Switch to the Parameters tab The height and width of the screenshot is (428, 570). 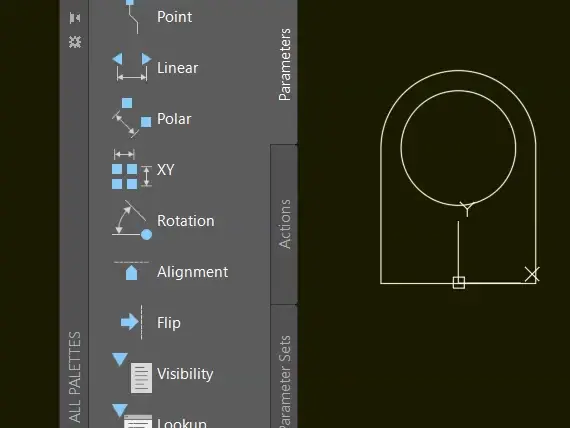pyautogui.click(x=285, y=64)
